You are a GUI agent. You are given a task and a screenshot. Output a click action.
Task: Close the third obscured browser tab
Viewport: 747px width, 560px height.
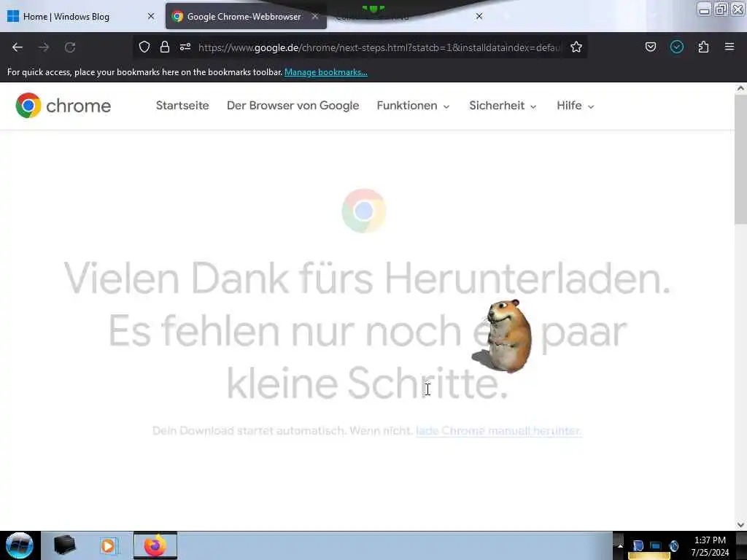point(479,16)
